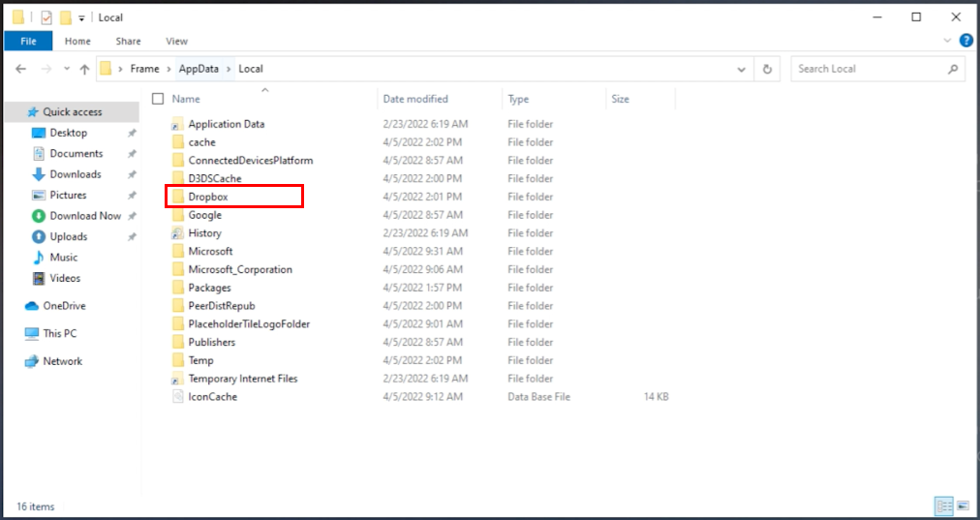Expand the ribbon with the chevron
Viewport: 980px width, 520px height.
coord(947,41)
